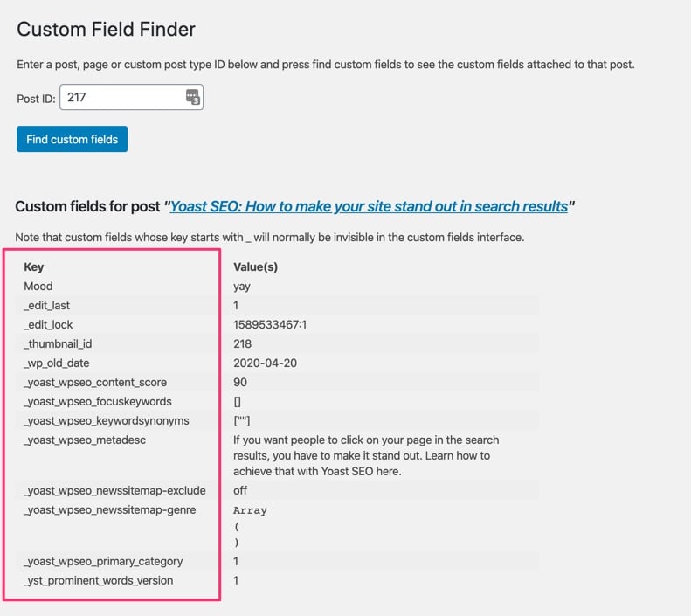The image size is (691, 616).
Task: Click the _wp_old_date key
Action: tap(57, 363)
